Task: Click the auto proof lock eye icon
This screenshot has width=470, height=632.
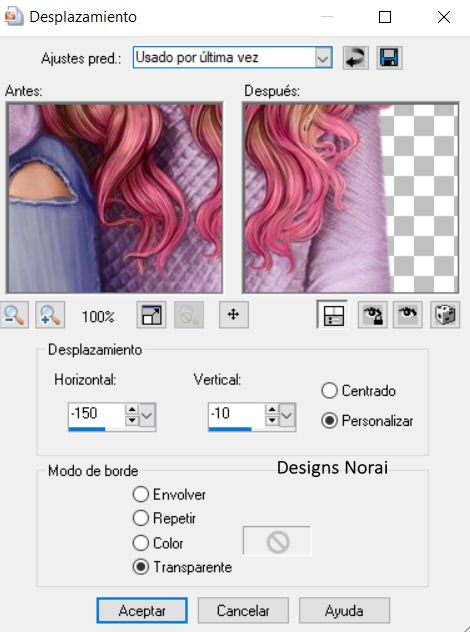Action: pos(372,314)
